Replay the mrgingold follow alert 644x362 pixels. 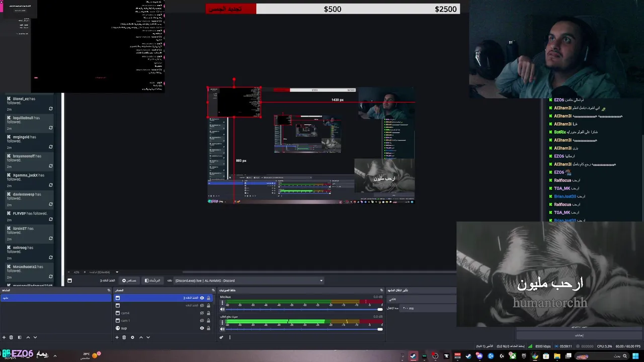click(x=51, y=147)
